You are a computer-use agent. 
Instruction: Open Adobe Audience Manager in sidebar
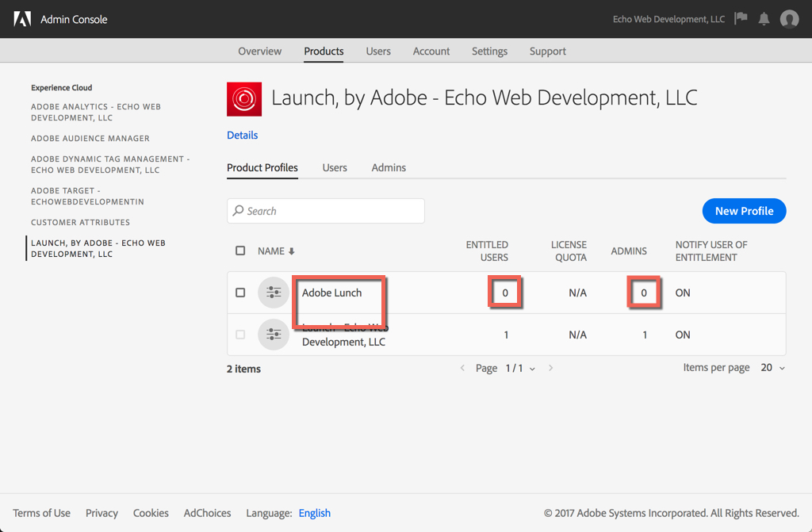[x=90, y=138]
